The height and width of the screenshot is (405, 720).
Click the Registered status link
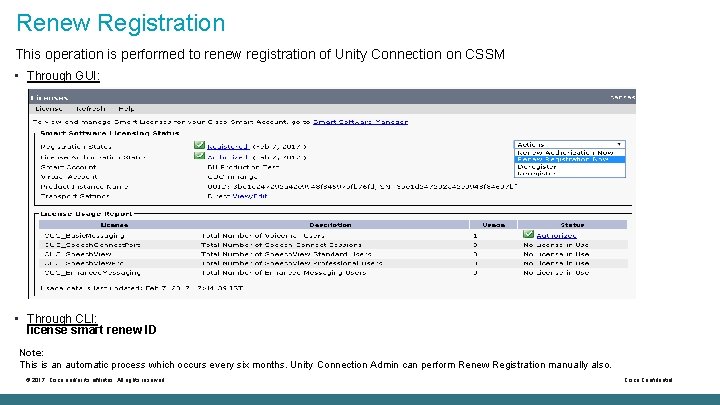click(x=228, y=146)
